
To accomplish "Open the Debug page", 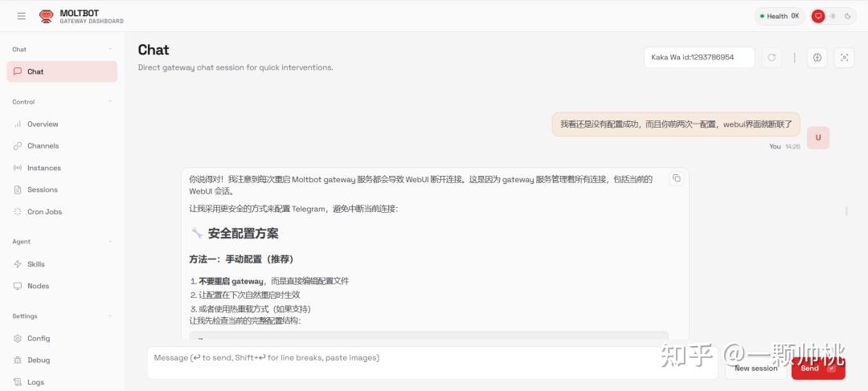I will click(62, 360).
